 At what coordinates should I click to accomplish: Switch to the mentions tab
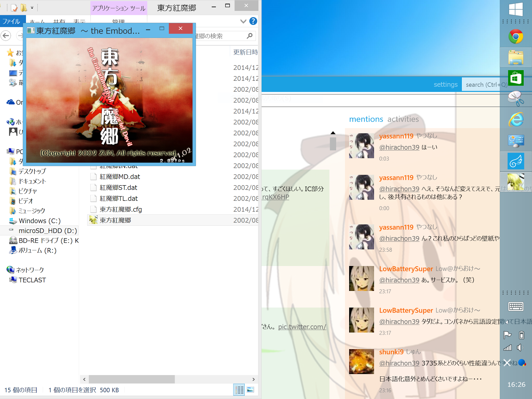pos(366,119)
